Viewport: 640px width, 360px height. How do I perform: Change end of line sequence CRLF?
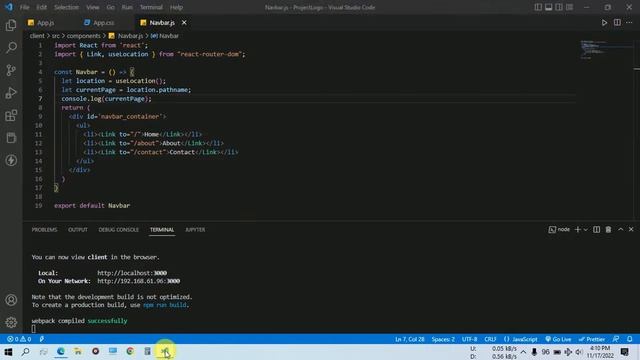(x=490, y=339)
